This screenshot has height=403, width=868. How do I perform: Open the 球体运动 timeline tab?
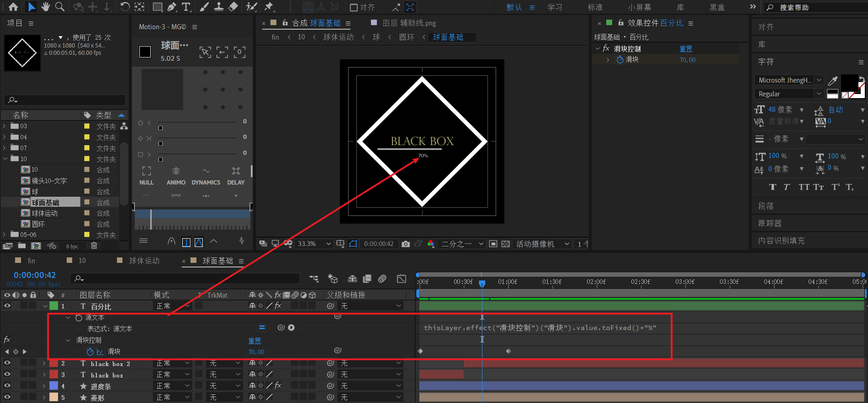point(144,261)
